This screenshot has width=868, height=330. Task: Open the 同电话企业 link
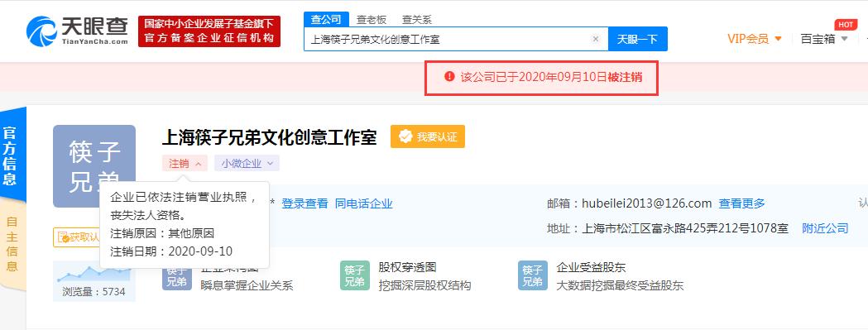364,203
